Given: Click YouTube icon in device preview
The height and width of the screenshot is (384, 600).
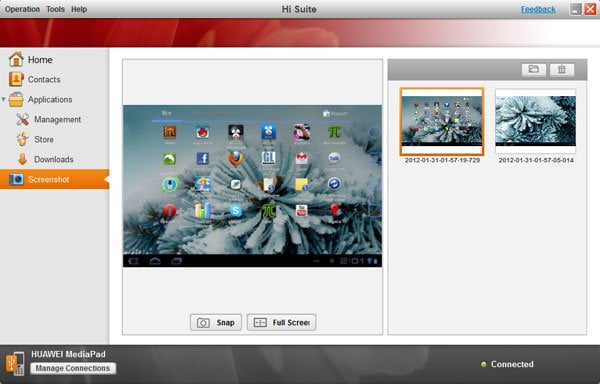Looking at the screenshot, I should point(302,210).
